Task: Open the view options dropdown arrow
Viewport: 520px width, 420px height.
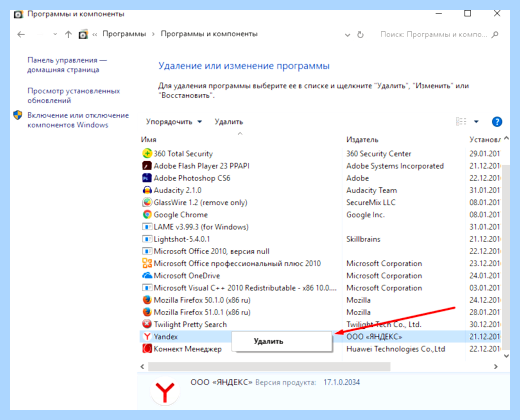Action: click(476, 122)
